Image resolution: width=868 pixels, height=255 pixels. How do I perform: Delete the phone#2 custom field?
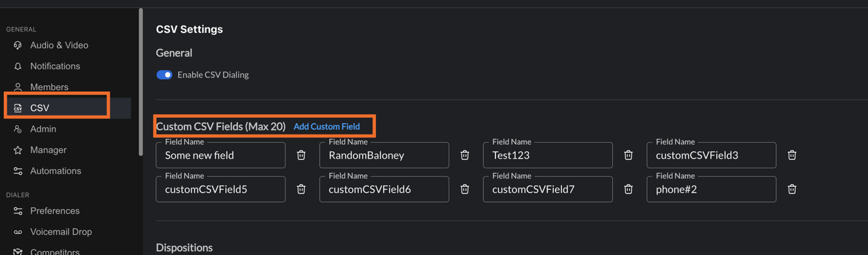pos(792,189)
